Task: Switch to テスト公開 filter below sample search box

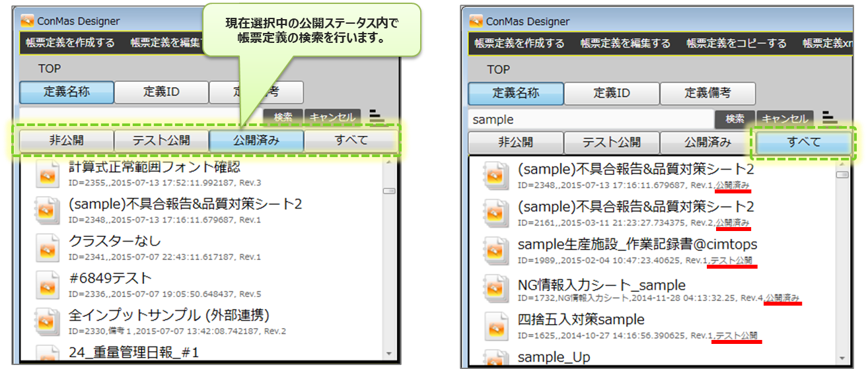Action: [x=611, y=142]
